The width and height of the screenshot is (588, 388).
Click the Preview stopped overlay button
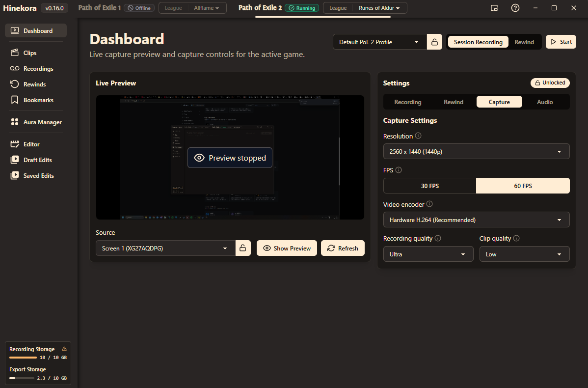[x=230, y=158]
